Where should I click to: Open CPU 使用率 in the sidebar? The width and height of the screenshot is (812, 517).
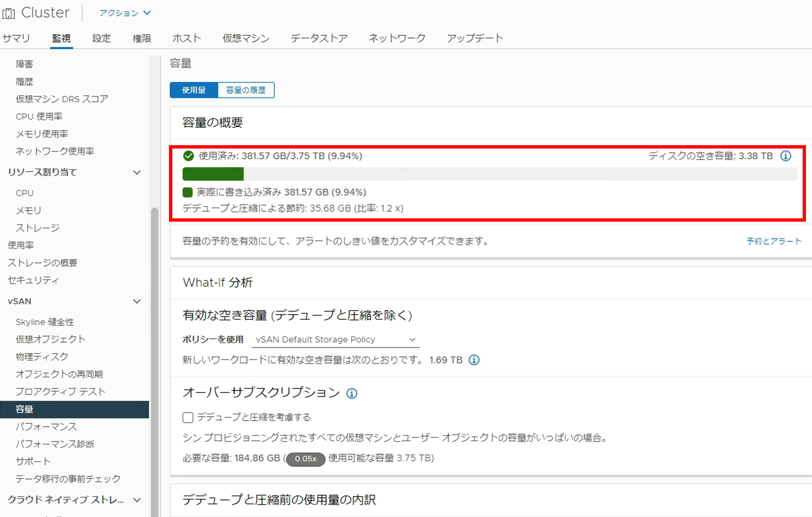pyautogui.click(x=39, y=117)
